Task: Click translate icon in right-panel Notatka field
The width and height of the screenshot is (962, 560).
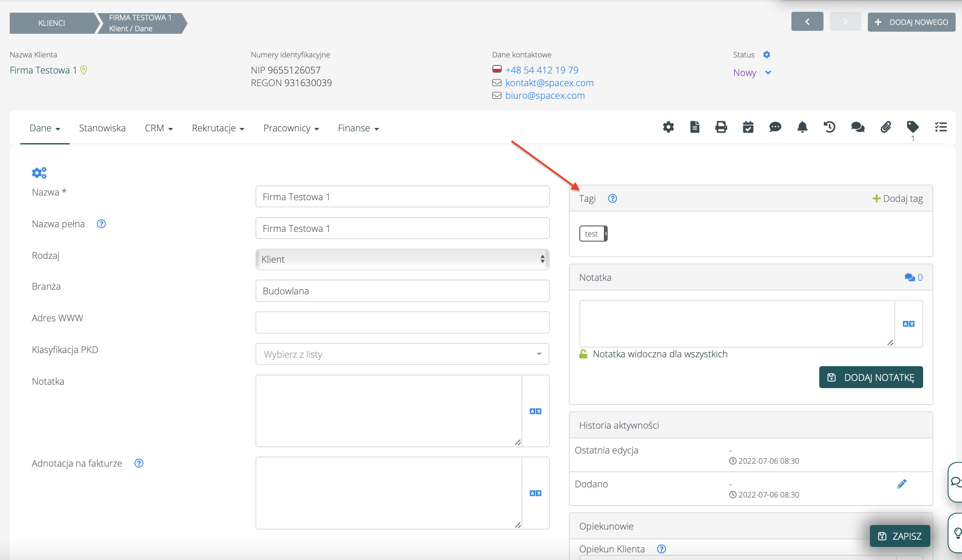Action: [x=908, y=324]
